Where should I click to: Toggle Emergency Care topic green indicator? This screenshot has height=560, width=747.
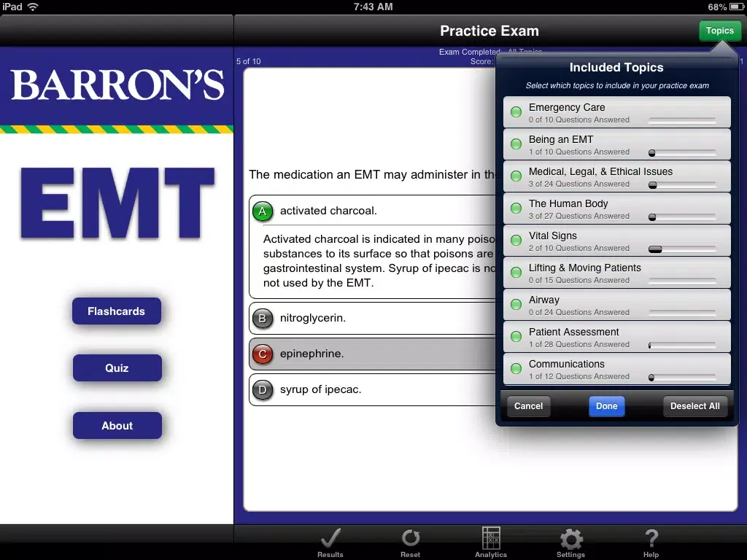point(516,112)
